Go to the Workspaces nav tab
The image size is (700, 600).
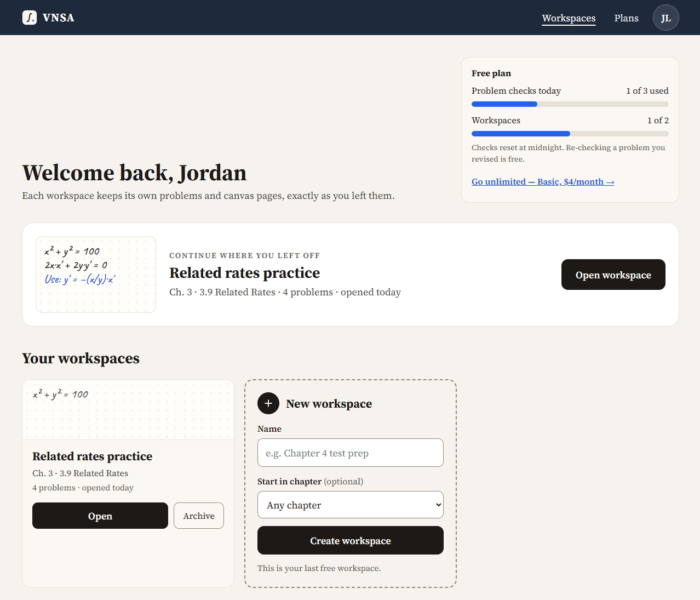[x=569, y=18]
